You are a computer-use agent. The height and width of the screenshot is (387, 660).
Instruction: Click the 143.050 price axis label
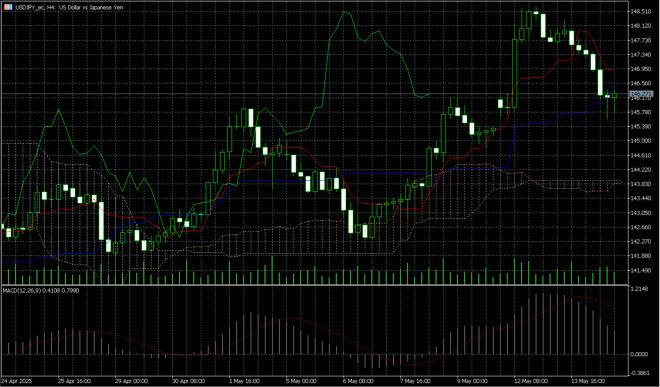click(x=641, y=213)
